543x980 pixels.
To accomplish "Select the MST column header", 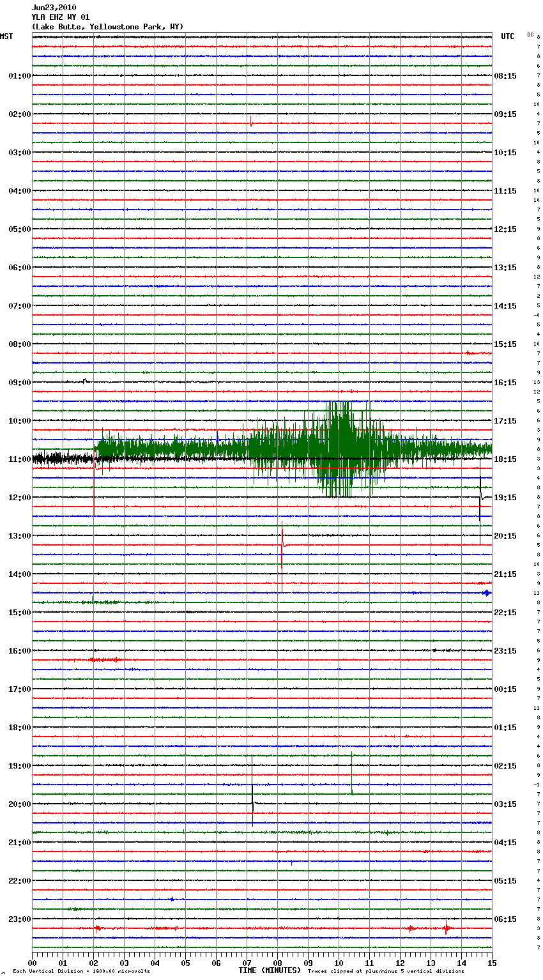I will coord(6,36).
